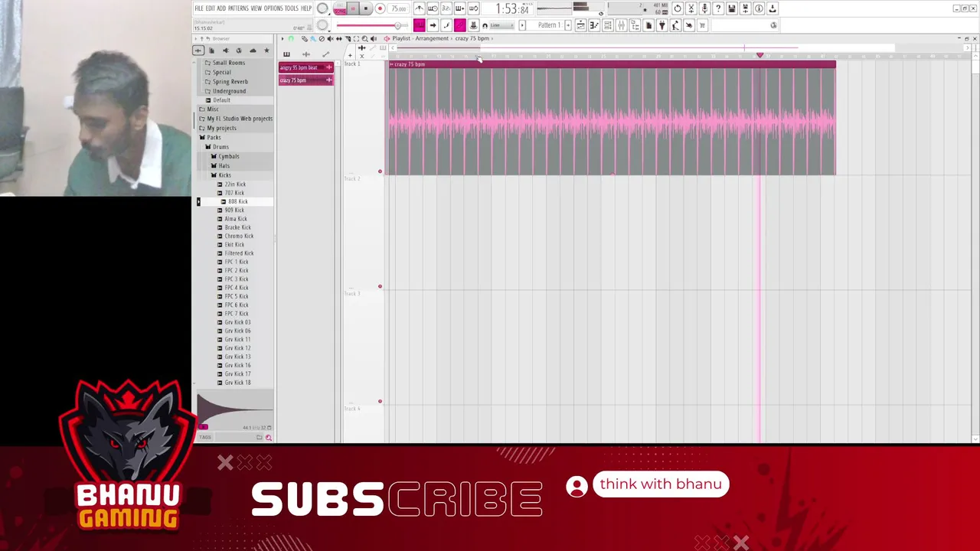980x551 pixels.
Task: Select crazy 75 bpm in picker panel
Action: 306,80
